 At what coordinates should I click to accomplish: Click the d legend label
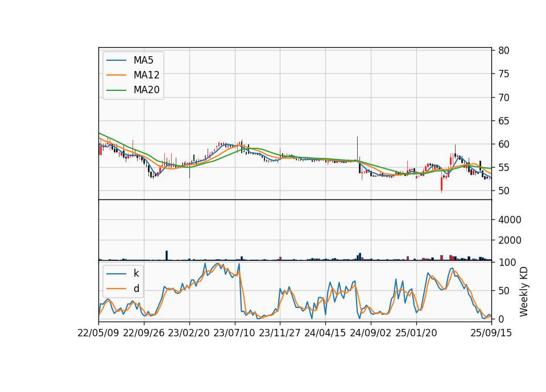tap(136, 289)
